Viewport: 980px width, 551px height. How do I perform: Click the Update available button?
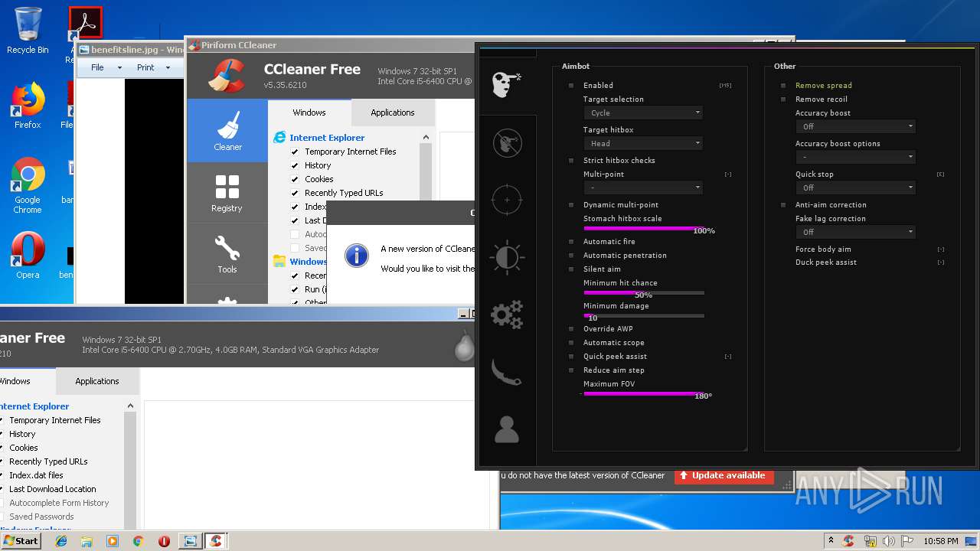click(724, 475)
